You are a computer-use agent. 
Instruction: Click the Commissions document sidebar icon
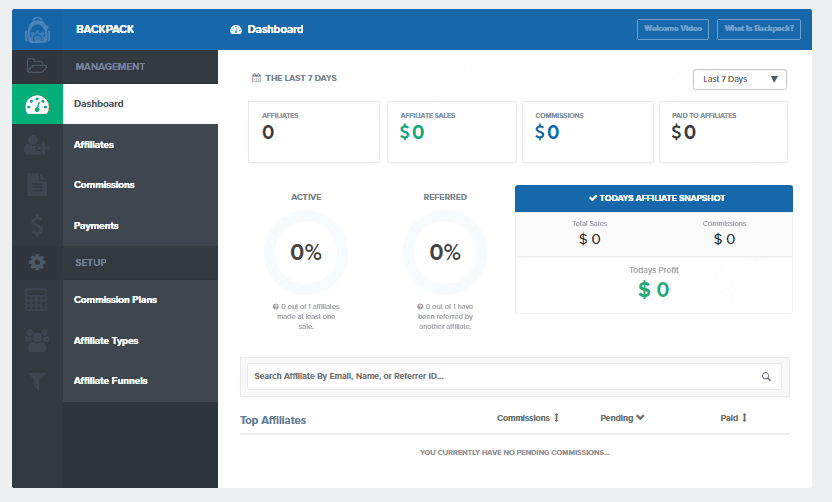37,185
